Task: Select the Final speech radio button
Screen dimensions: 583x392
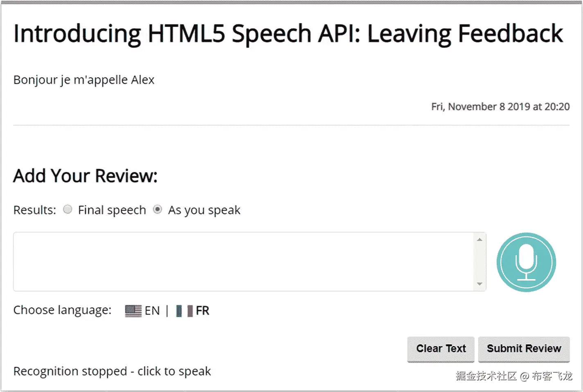Action: tap(68, 209)
